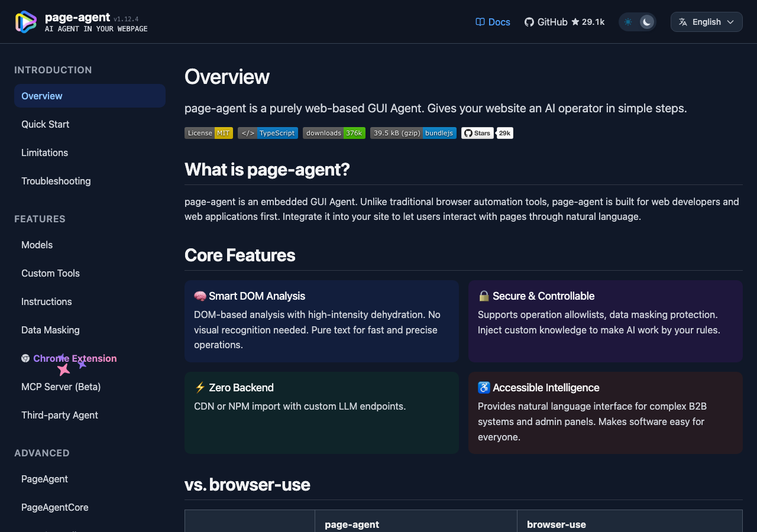Image resolution: width=757 pixels, height=532 pixels.
Task: Go to Custom Tools
Action: point(90,273)
